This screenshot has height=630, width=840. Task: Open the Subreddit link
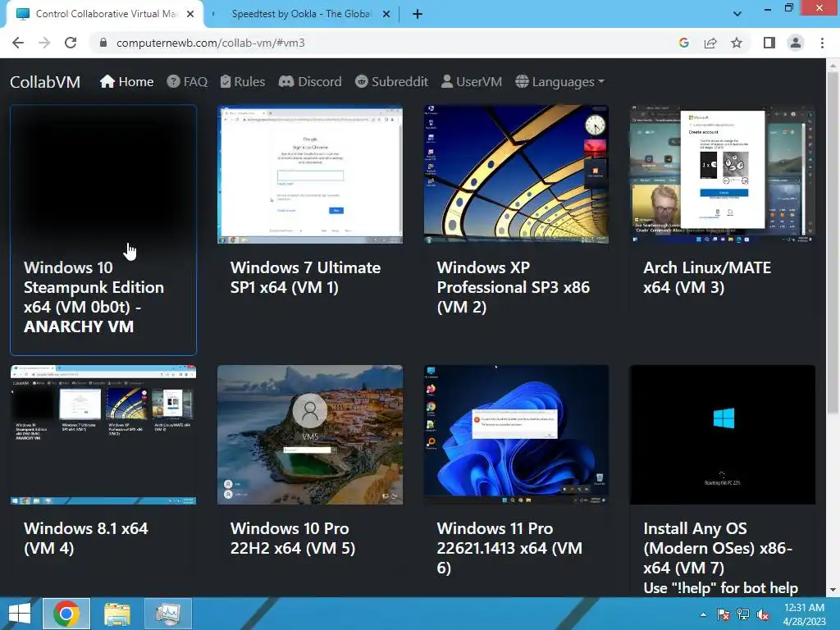pyautogui.click(x=391, y=81)
